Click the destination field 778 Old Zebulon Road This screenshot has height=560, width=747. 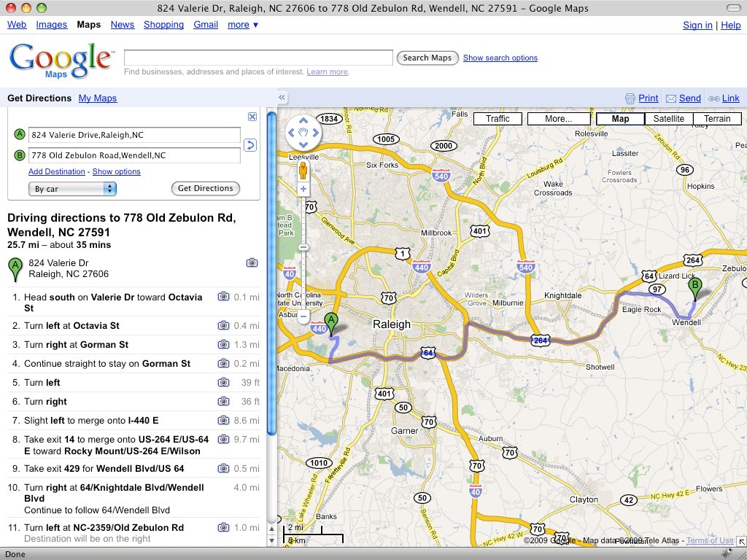click(134, 155)
